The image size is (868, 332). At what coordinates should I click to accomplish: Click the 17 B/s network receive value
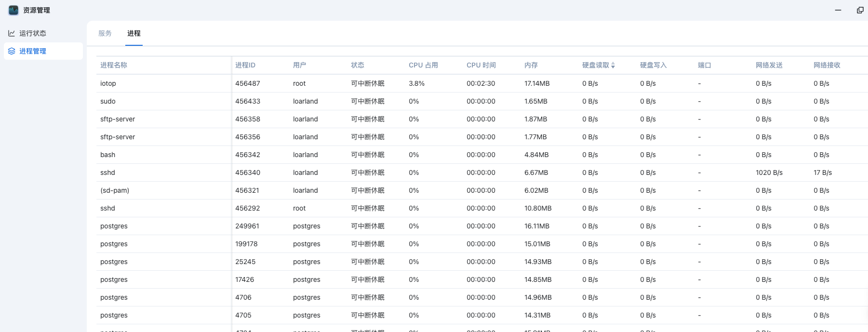pos(823,173)
